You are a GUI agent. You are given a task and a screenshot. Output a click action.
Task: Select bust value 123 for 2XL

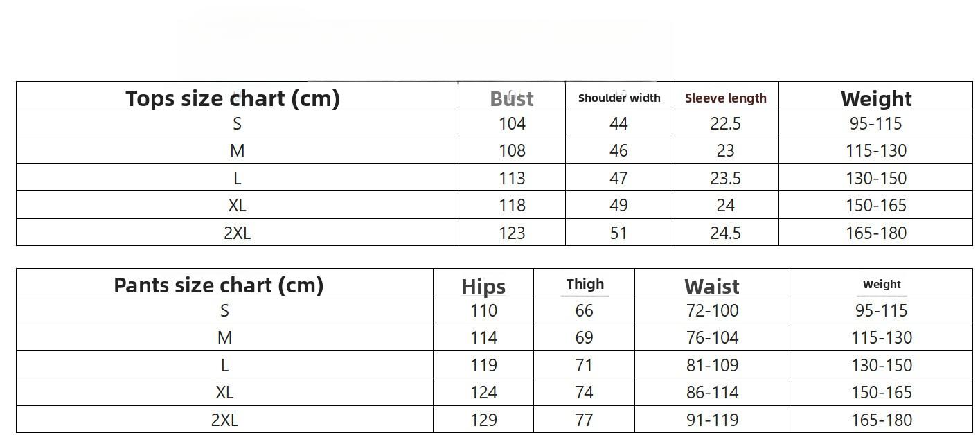click(x=512, y=233)
